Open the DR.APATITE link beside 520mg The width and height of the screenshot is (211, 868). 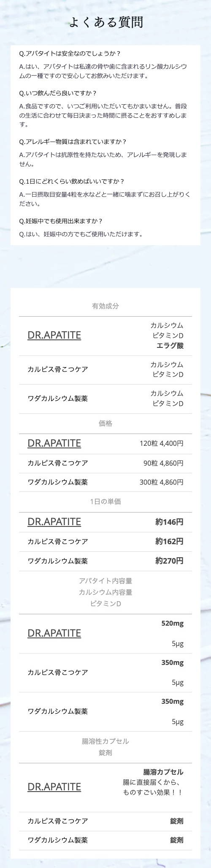click(x=54, y=633)
